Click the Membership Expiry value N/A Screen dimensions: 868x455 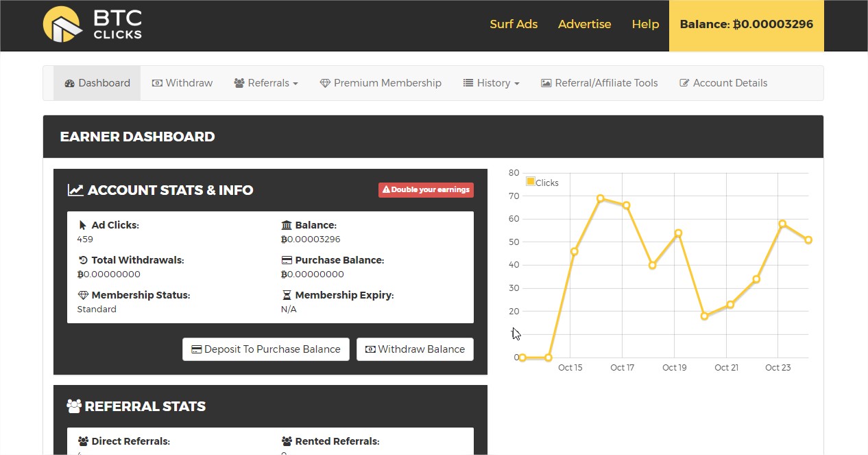(289, 310)
